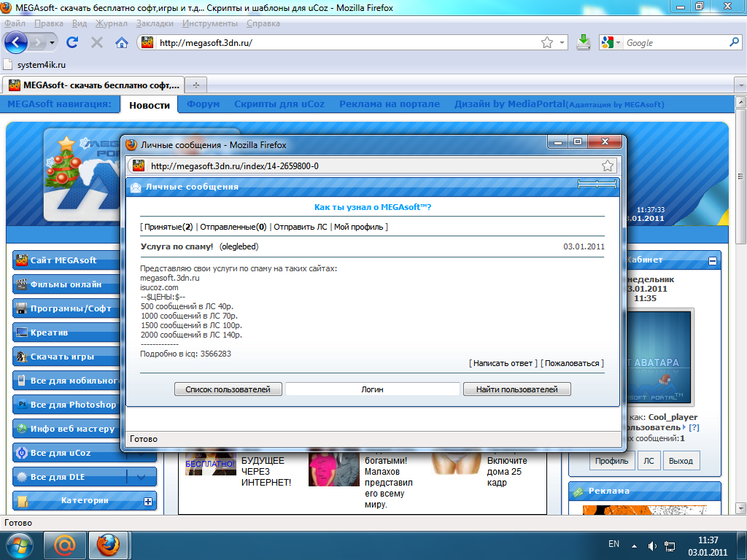Click Пожаловаться link
The width and height of the screenshot is (747, 560).
click(572, 363)
